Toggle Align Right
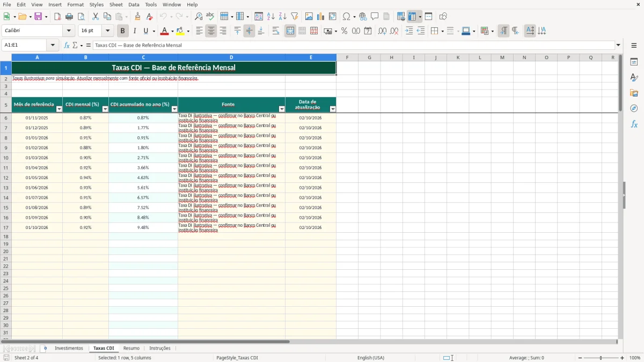Image resolution: width=644 pixels, height=362 pixels. coord(223,31)
